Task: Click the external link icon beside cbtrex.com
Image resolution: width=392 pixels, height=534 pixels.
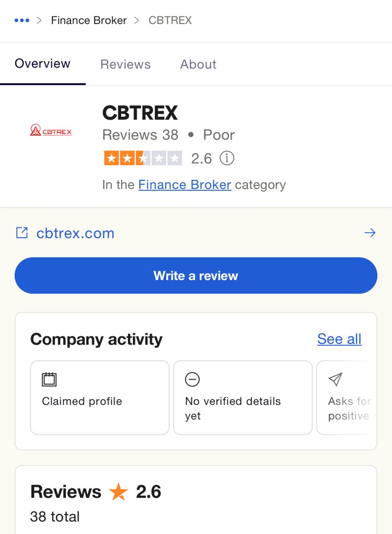Action: (x=22, y=233)
